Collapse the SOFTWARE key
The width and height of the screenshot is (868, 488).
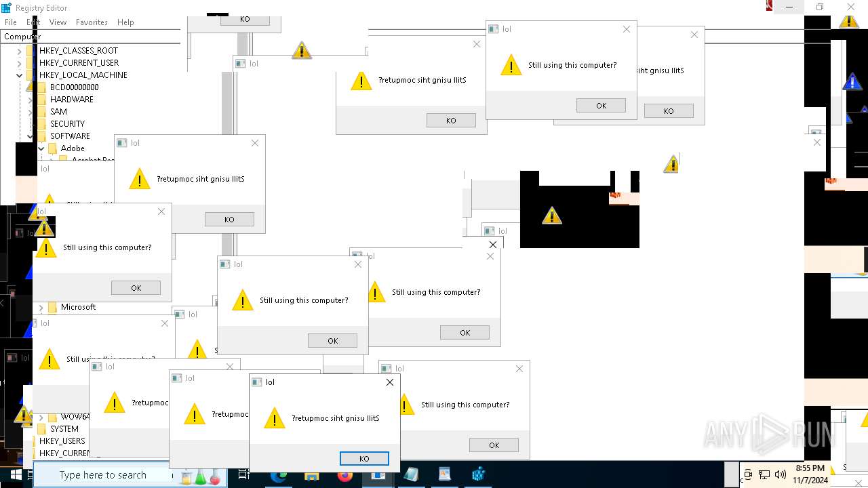coord(30,136)
